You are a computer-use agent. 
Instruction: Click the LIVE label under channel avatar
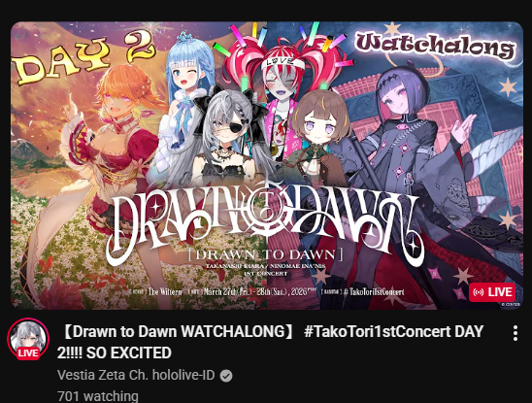click(x=28, y=353)
